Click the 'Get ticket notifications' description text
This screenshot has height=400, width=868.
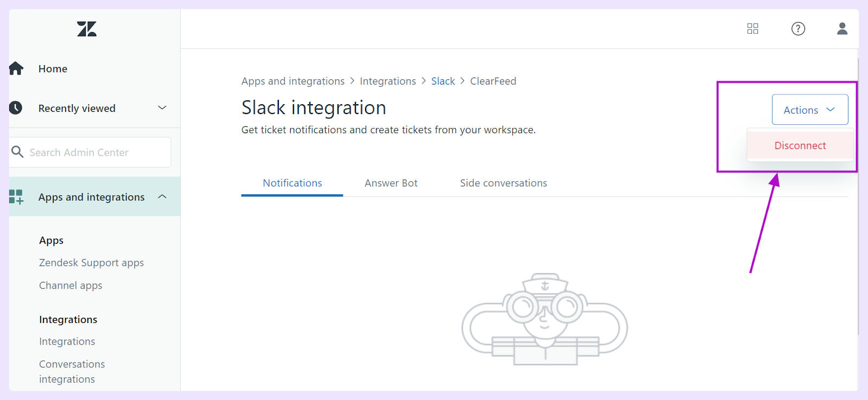point(388,130)
